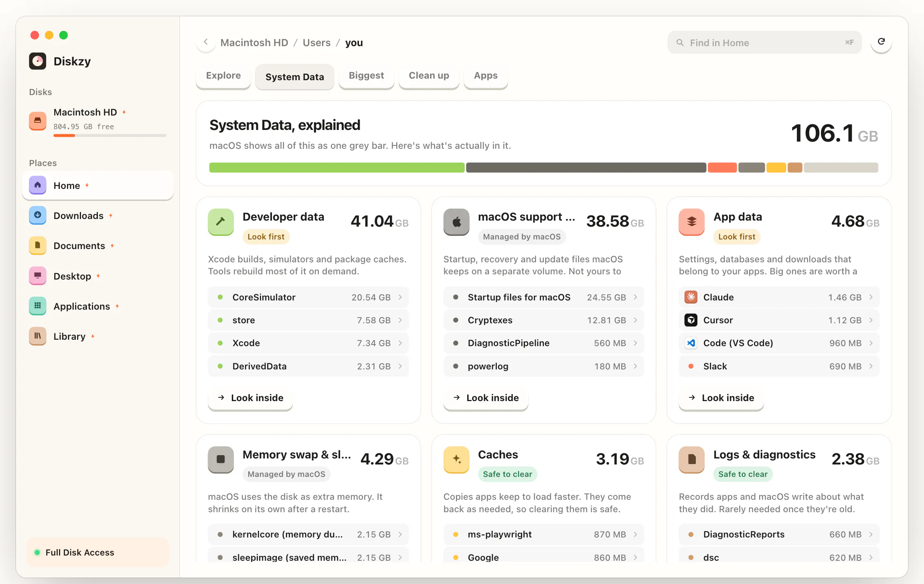This screenshot has width=924, height=584.
Task: Expand the Startup files for macOS chevron
Action: [x=636, y=297]
